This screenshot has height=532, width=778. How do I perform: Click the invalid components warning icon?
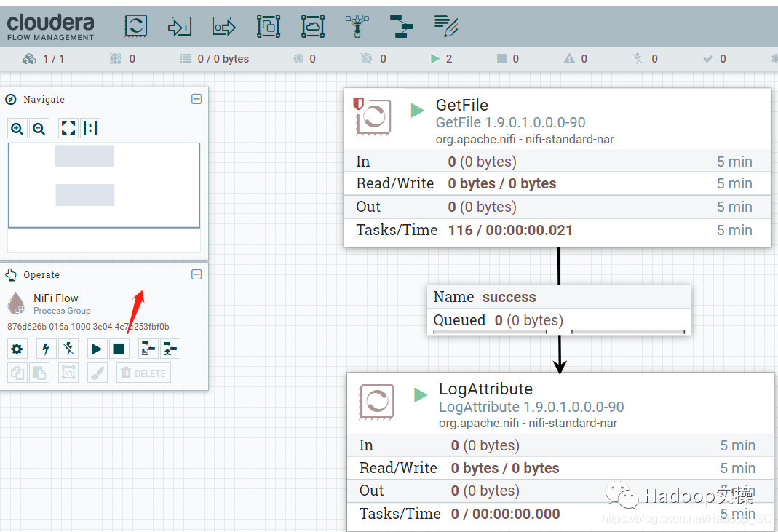coord(569,58)
